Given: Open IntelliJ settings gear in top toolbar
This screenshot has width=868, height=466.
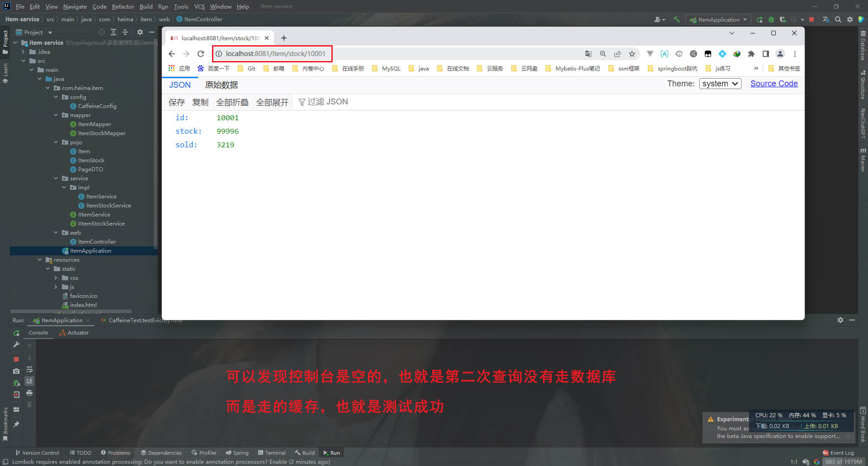Looking at the screenshot, I should [x=850, y=19].
